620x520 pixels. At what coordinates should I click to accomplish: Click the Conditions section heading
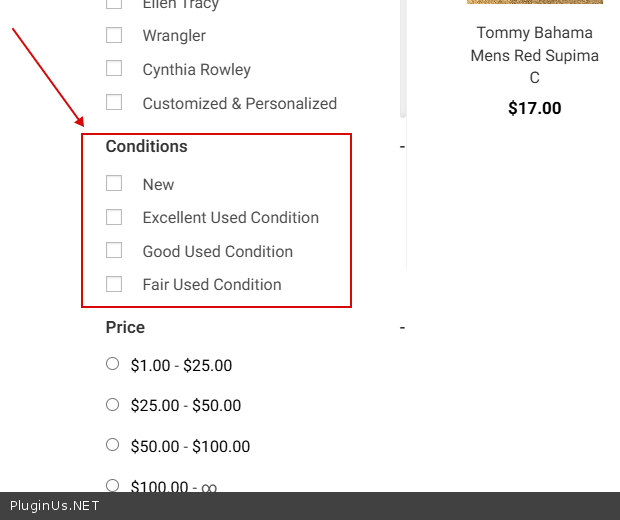[146, 146]
